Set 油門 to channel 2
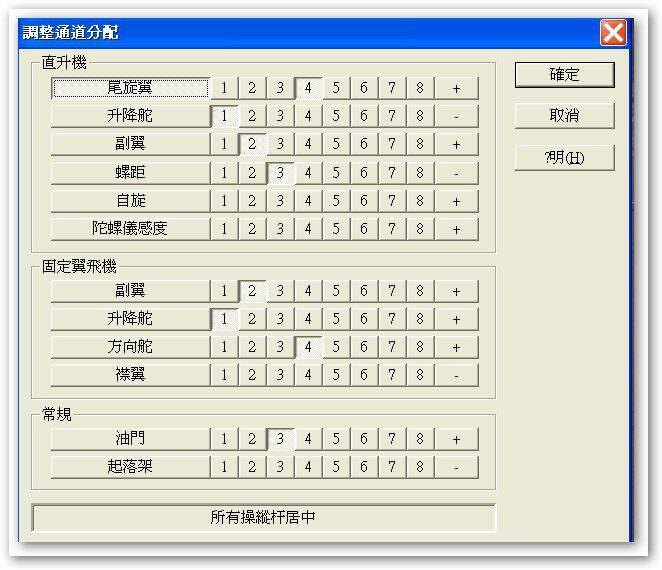Viewport: 662px width, 570px height. (x=252, y=439)
